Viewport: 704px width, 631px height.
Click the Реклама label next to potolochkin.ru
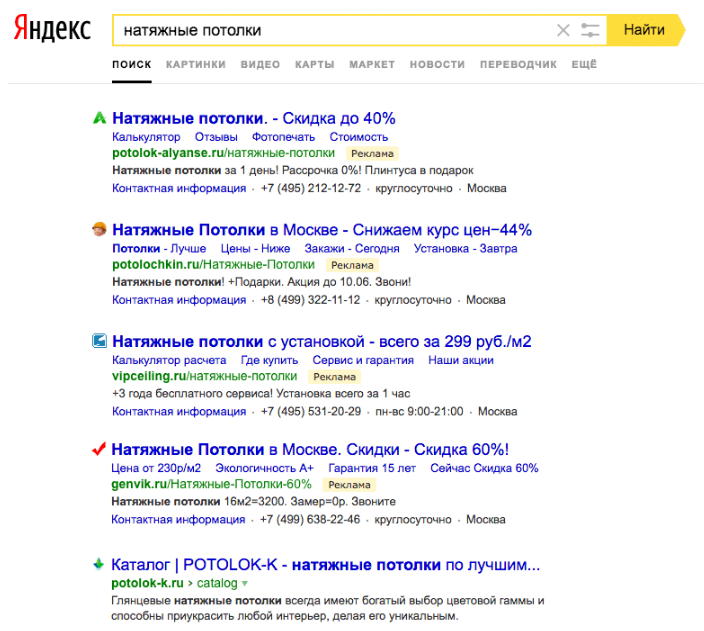[x=352, y=265]
